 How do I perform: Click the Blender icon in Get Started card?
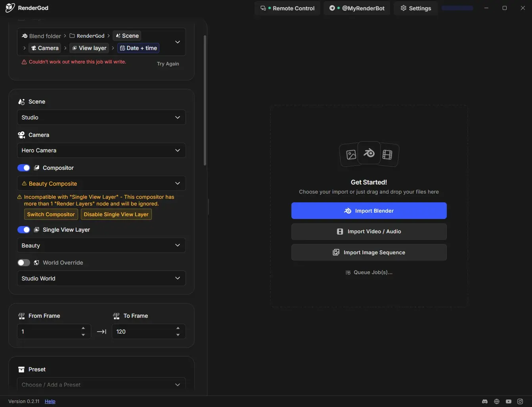click(x=369, y=153)
